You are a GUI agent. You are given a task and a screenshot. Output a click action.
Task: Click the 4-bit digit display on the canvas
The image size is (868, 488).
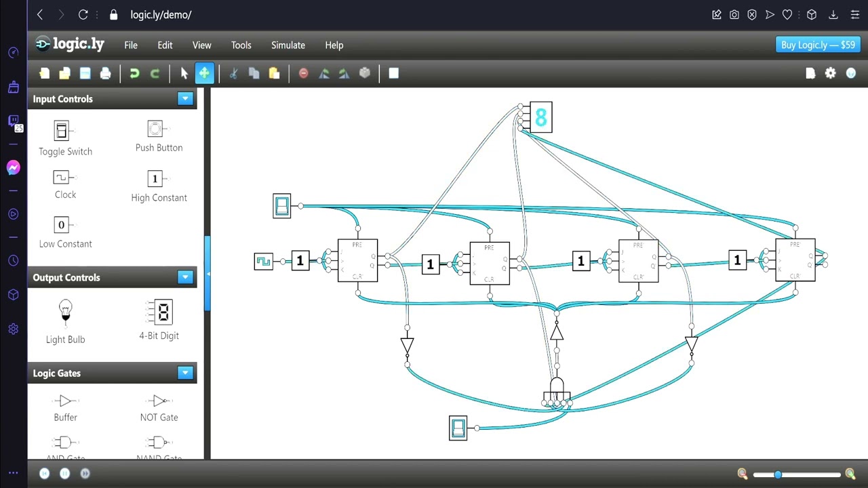click(540, 117)
